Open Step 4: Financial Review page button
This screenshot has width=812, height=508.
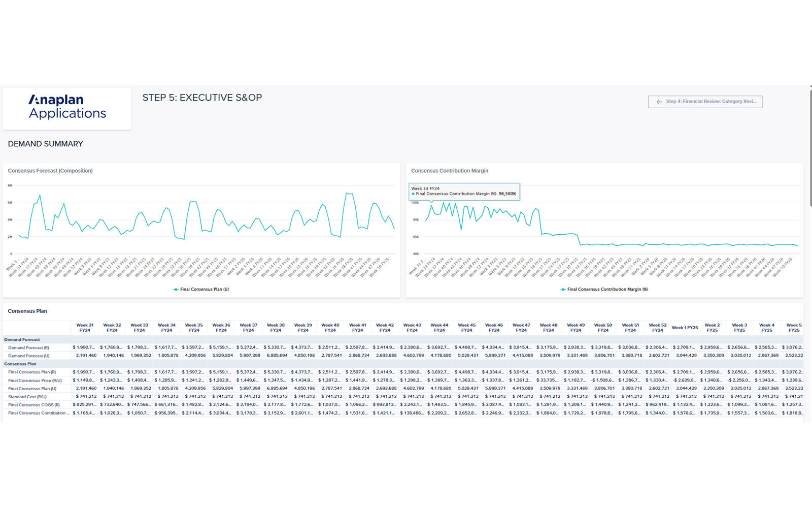(x=705, y=102)
